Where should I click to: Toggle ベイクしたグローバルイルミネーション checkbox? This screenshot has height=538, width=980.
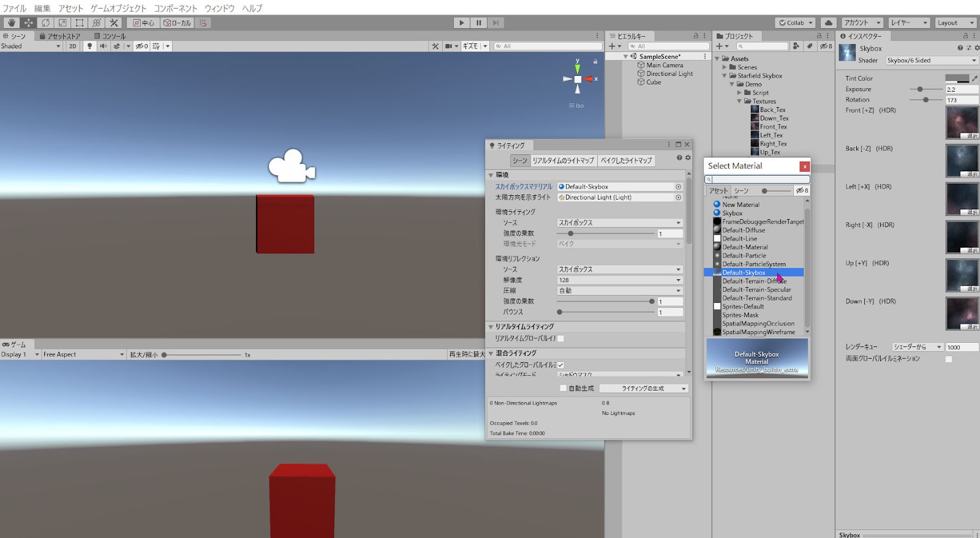560,365
